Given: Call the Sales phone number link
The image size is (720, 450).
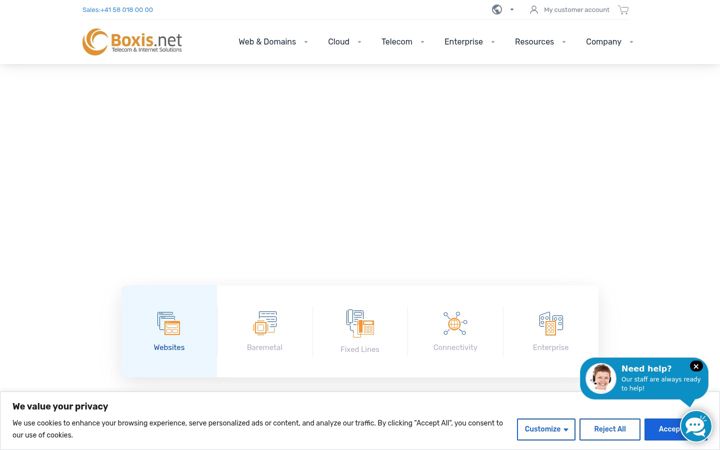Looking at the screenshot, I should 118,10.
